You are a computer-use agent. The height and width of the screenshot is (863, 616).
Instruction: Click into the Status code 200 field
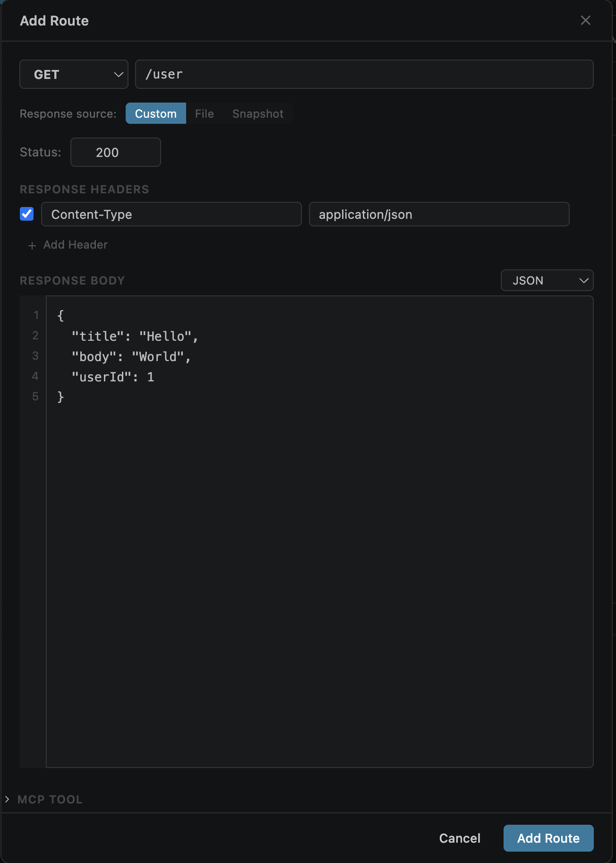116,152
